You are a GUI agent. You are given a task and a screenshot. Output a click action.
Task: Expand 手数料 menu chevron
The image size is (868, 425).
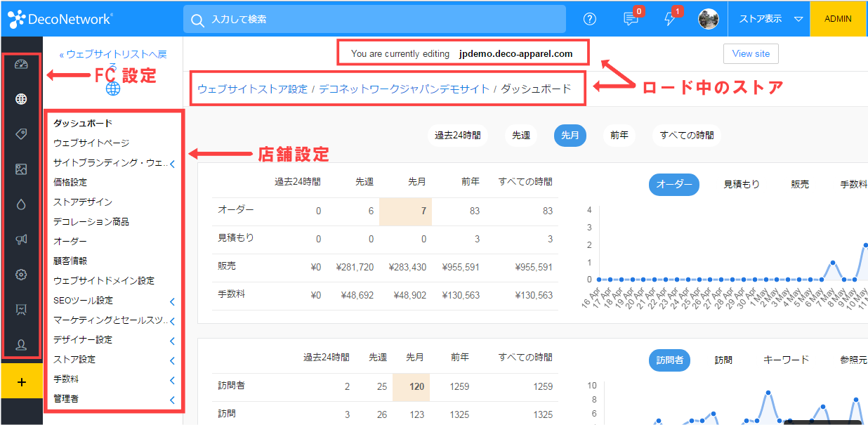tap(172, 380)
